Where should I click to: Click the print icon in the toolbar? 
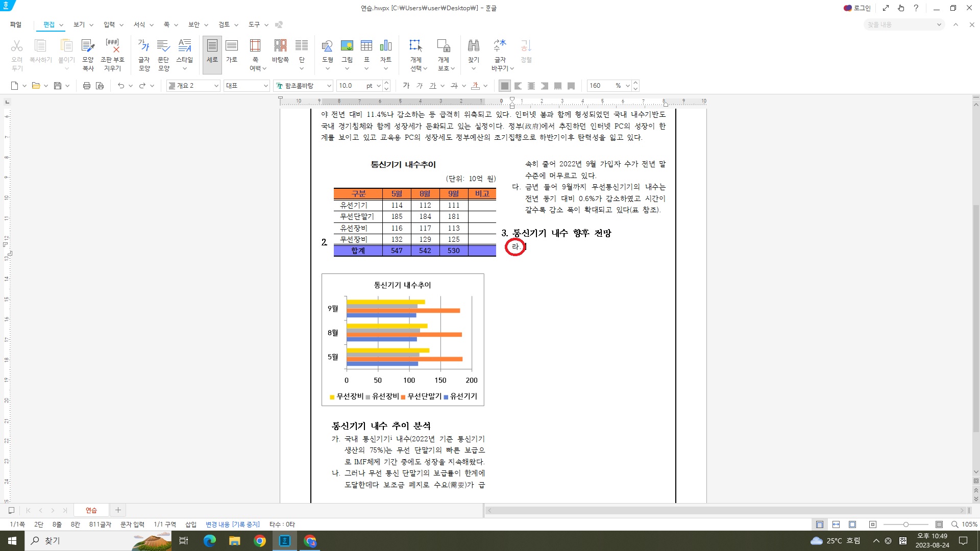coord(86,86)
